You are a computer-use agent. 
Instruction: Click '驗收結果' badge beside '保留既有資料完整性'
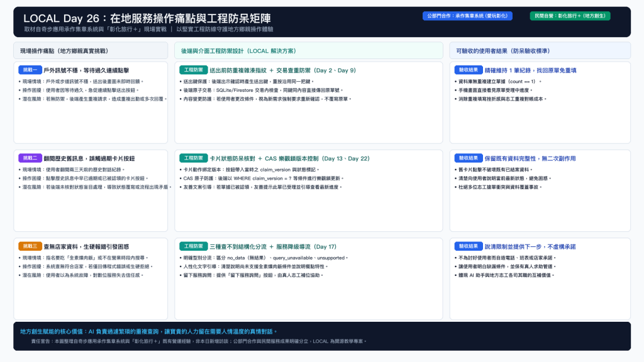point(469,158)
